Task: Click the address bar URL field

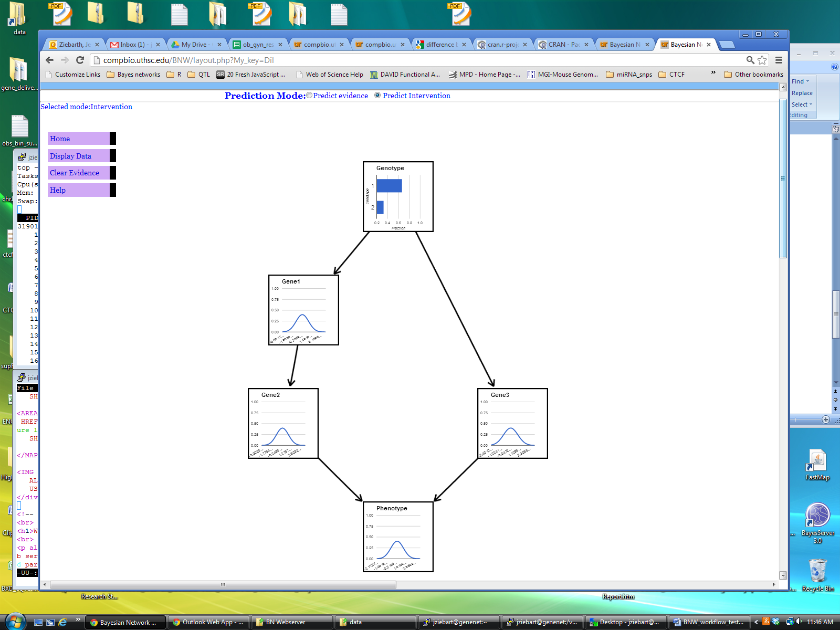Action: click(420, 60)
